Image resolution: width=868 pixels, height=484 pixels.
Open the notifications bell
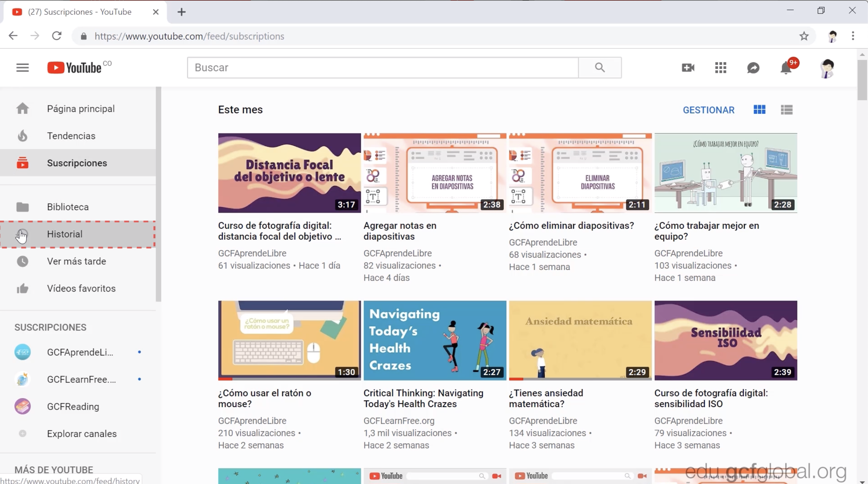pyautogui.click(x=786, y=68)
